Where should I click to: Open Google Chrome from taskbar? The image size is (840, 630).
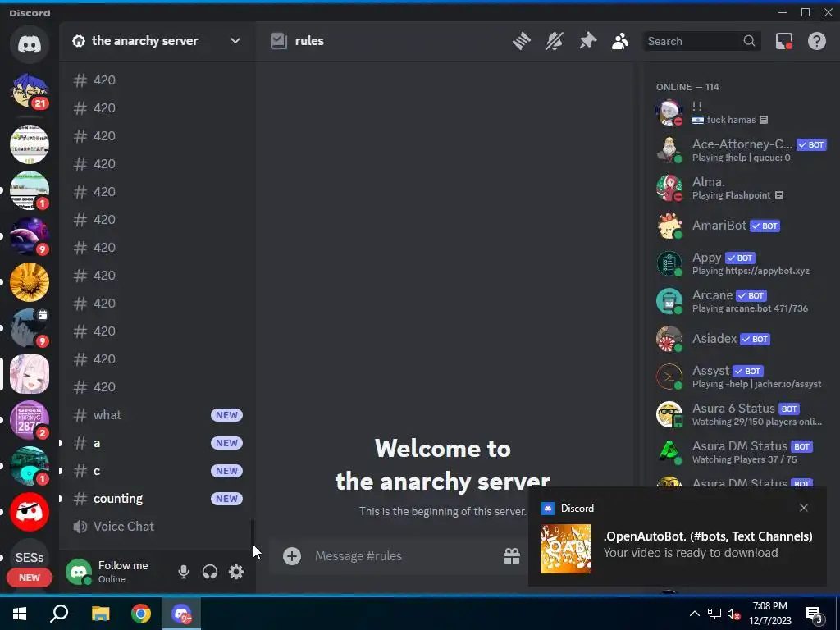point(141,614)
